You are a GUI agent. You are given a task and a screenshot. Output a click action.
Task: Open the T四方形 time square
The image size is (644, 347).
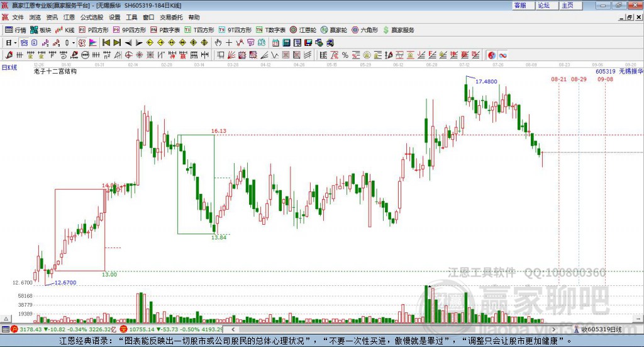(x=199, y=30)
